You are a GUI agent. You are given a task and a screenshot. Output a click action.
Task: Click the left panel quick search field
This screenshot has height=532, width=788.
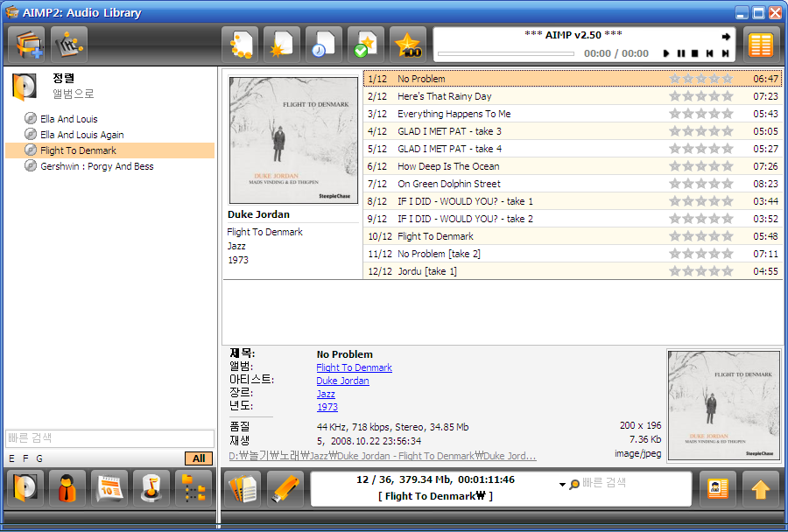point(109,438)
